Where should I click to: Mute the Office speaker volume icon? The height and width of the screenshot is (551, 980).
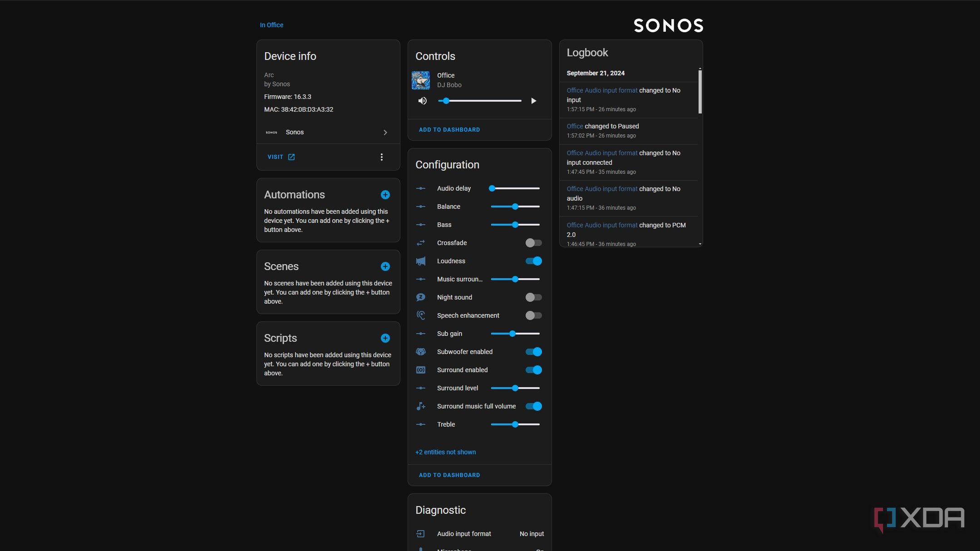(422, 101)
